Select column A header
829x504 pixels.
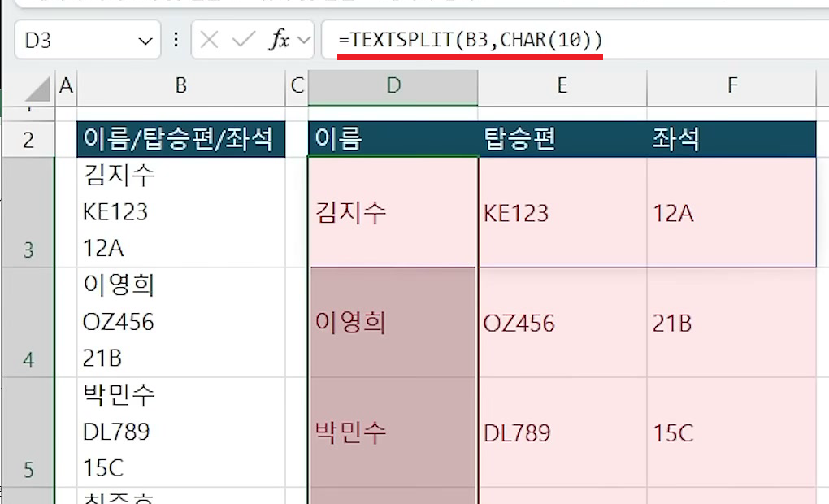point(66,85)
